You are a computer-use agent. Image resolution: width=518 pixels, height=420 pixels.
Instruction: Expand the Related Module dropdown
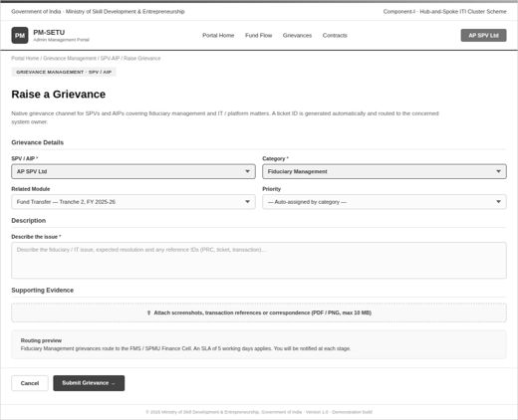[x=133, y=202]
